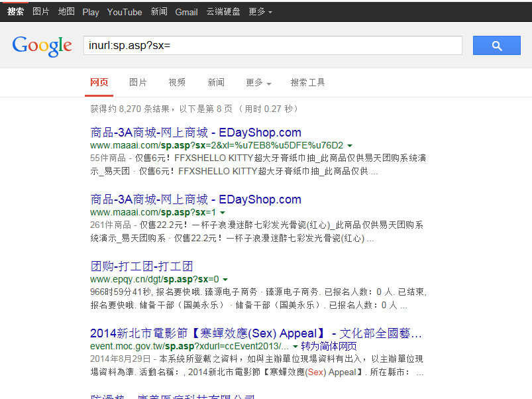Open YouTube in the top black bar
The height and width of the screenshot is (399, 532).
[x=125, y=12]
